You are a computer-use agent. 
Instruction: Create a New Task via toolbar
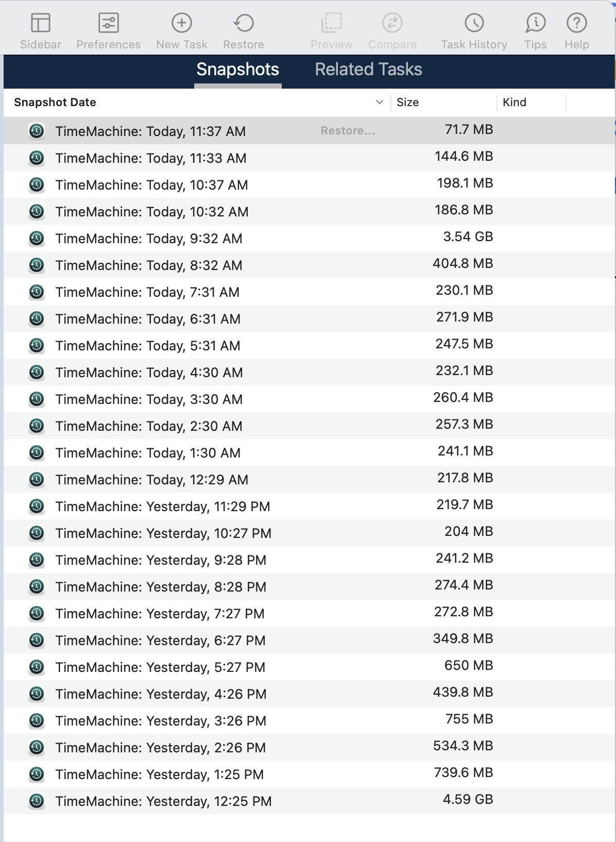182,23
